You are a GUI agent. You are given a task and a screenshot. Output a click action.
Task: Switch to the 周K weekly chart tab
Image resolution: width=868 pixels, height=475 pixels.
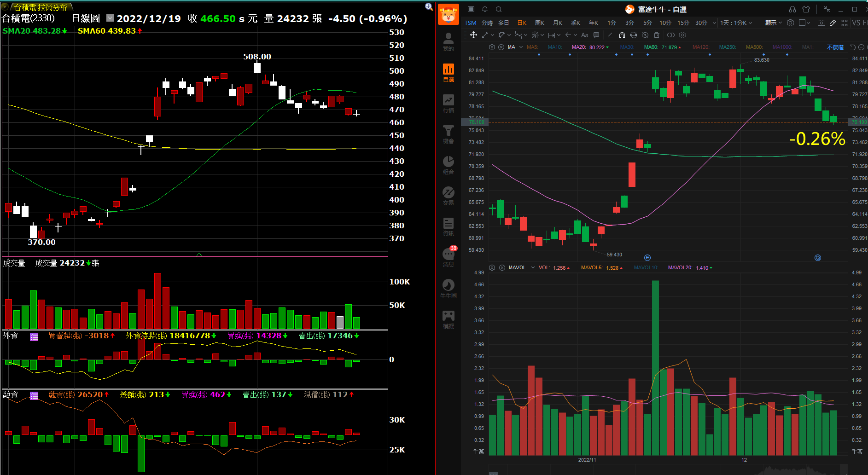click(x=540, y=23)
